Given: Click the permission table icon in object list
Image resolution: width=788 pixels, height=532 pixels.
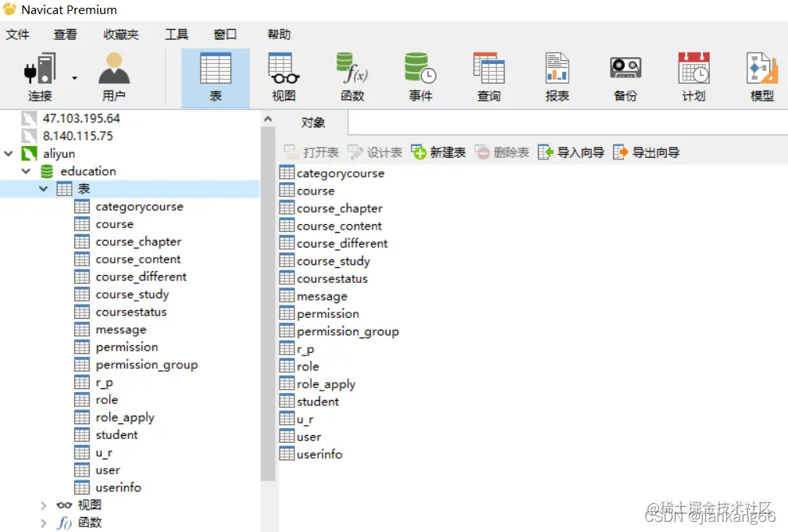Looking at the screenshot, I should [x=287, y=313].
